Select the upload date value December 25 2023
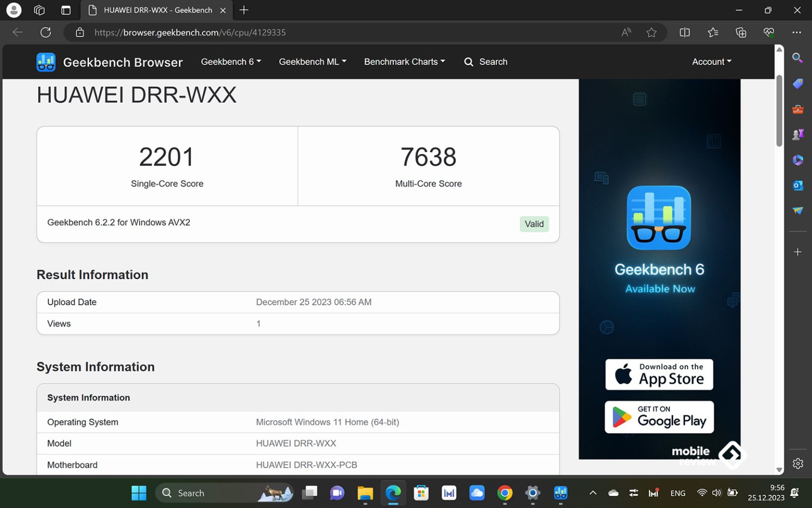 pyautogui.click(x=313, y=302)
